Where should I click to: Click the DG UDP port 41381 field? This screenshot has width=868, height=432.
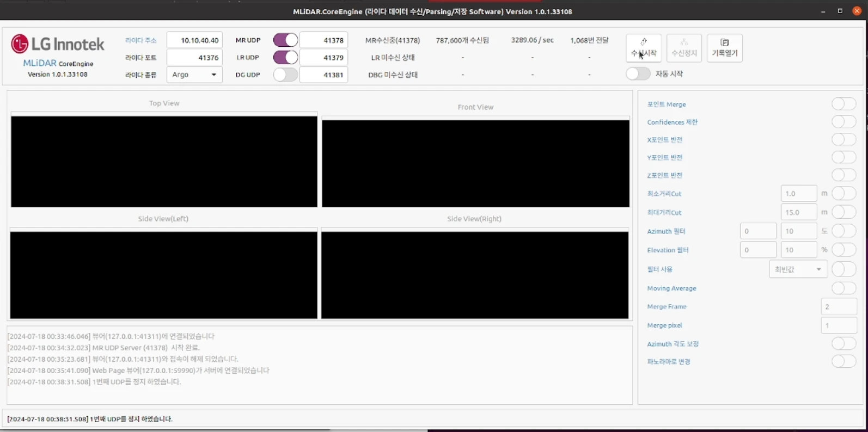click(x=323, y=75)
